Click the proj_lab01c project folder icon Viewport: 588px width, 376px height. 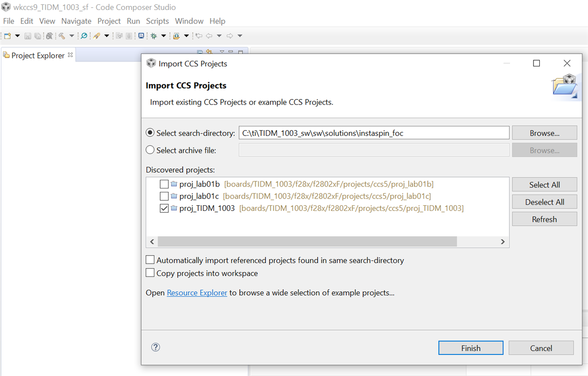pos(174,196)
